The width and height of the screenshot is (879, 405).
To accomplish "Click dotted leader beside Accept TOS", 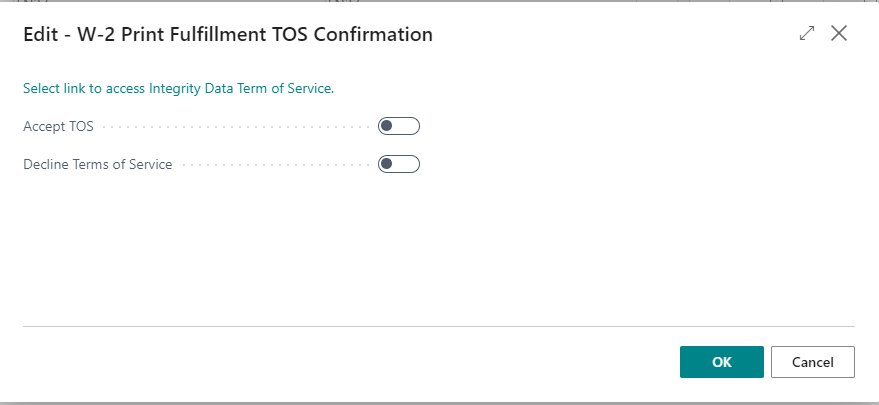I will point(235,127).
